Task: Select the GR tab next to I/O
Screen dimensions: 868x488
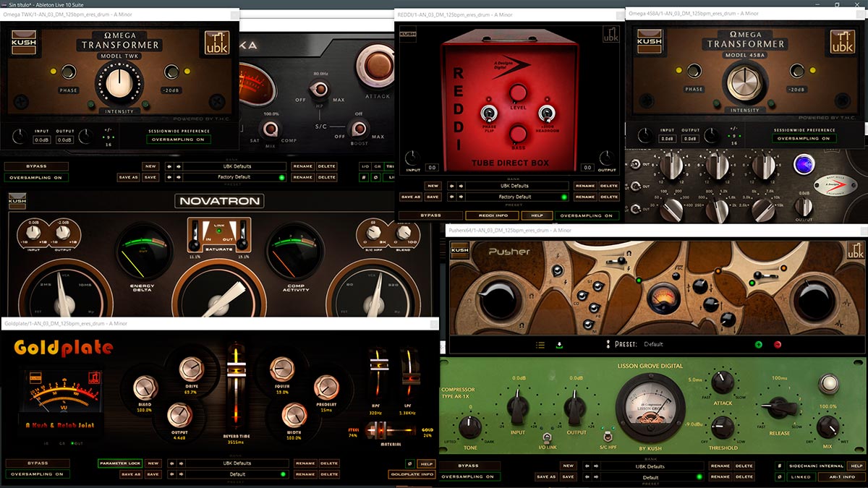Action: [x=377, y=166]
